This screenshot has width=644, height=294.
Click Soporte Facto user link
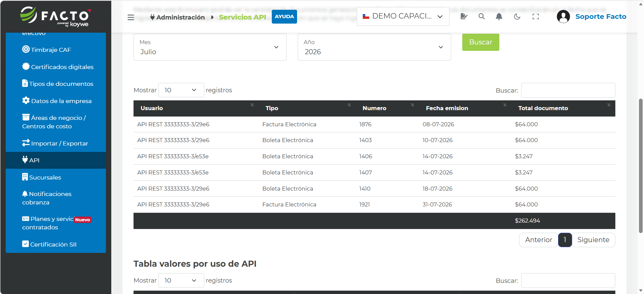click(601, 17)
